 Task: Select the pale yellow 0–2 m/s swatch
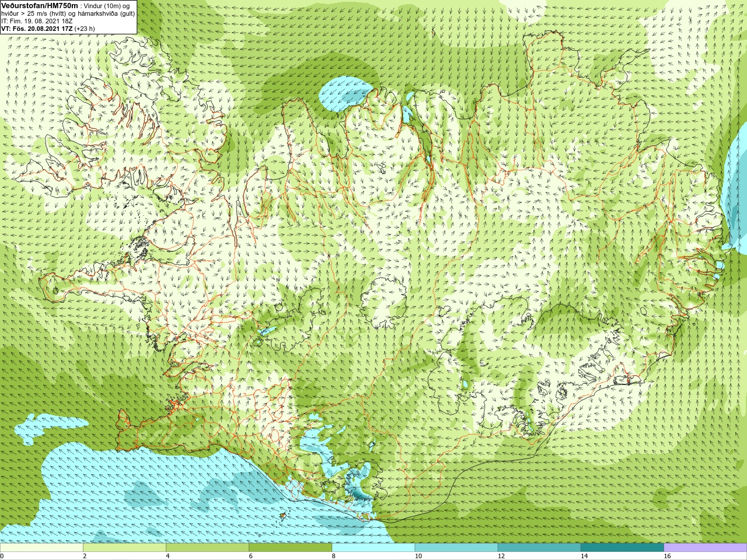pyautogui.click(x=41, y=548)
